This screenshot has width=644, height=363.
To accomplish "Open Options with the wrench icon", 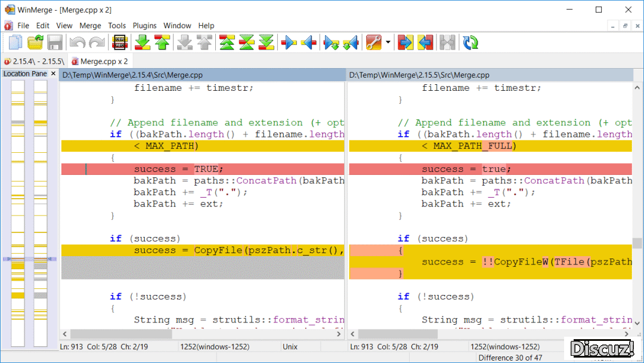I will (x=374, y=42).
